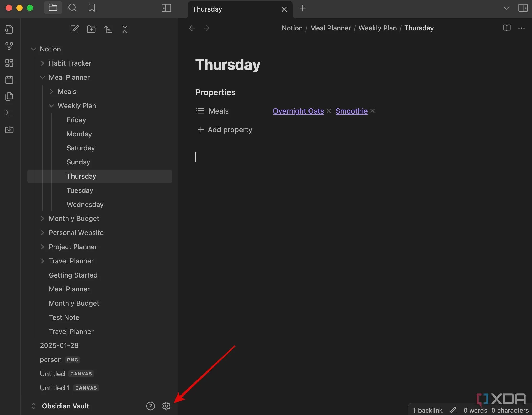Image resolution: width=532 pixels, height=415 pixels.
Task: Change the sort order icon
Action: click(x=108, y=29)
